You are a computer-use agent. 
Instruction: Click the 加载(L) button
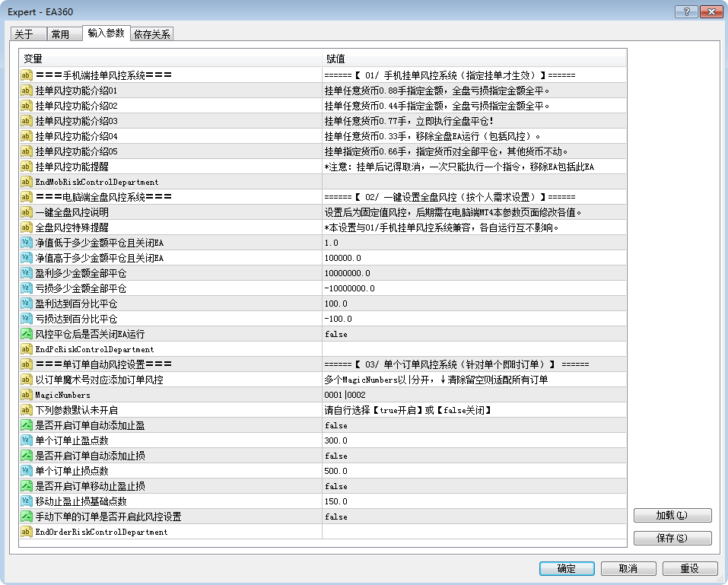[x=672, y=515]
